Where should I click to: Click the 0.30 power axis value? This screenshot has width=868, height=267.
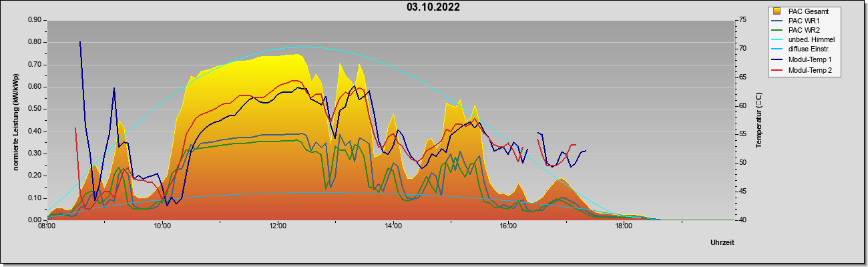pos(35,154)
